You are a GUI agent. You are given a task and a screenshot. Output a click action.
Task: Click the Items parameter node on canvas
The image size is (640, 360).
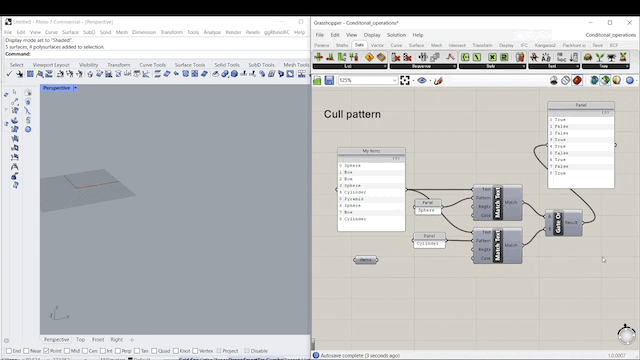point(366,260)
